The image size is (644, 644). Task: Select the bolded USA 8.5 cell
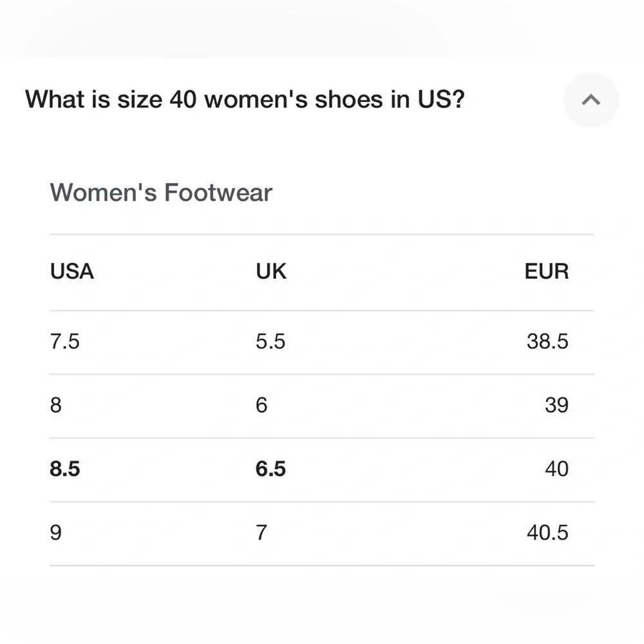click(64, 469)
